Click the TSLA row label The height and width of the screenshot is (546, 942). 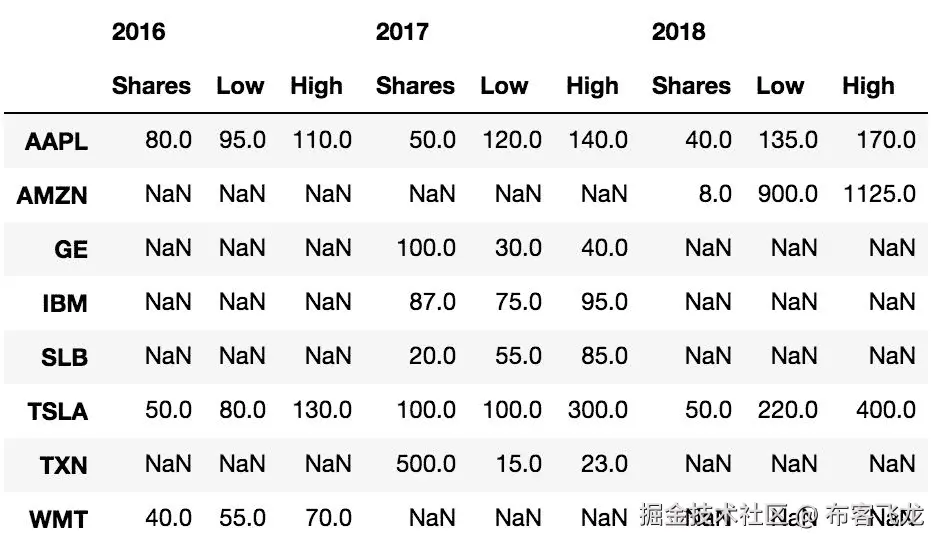coord(58,411)
